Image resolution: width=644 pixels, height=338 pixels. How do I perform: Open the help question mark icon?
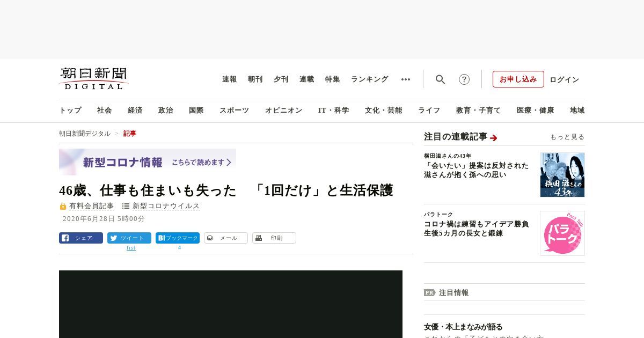(464, 79)
